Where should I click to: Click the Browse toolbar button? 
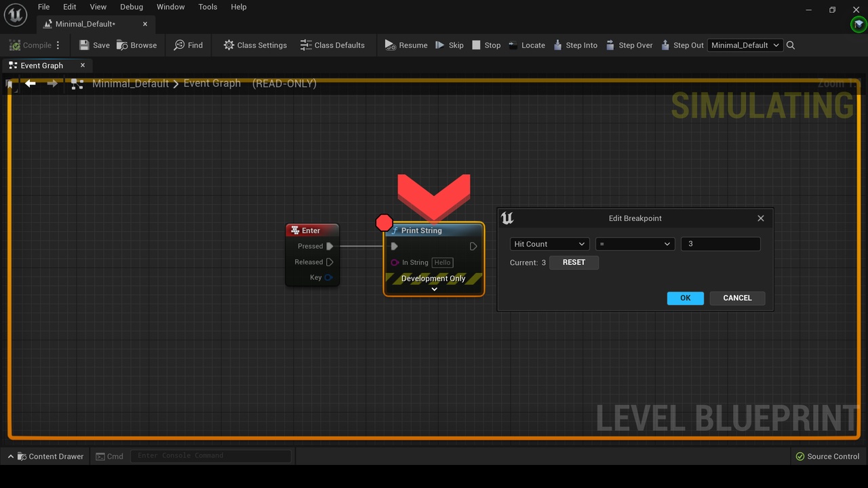136,45
